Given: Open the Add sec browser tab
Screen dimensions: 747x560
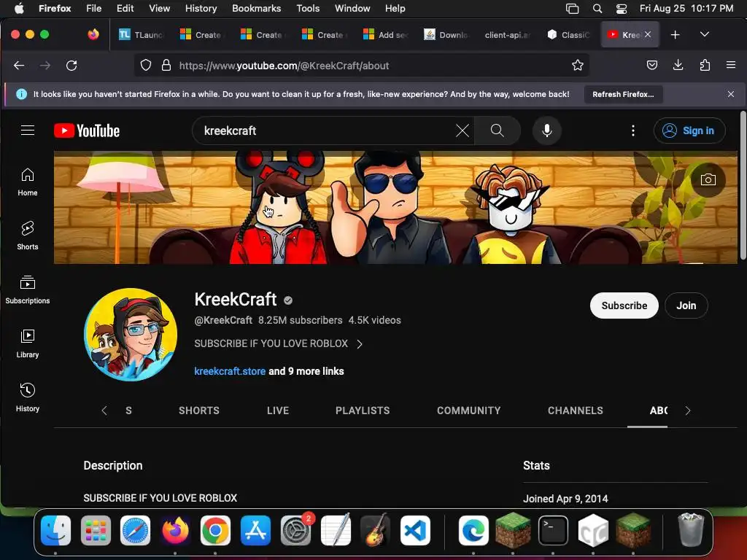Looking at the screenshot, I should [x=385, y=35].
